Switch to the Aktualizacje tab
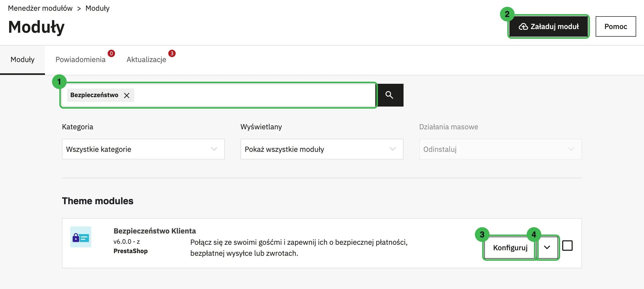 tap(146, 60)
